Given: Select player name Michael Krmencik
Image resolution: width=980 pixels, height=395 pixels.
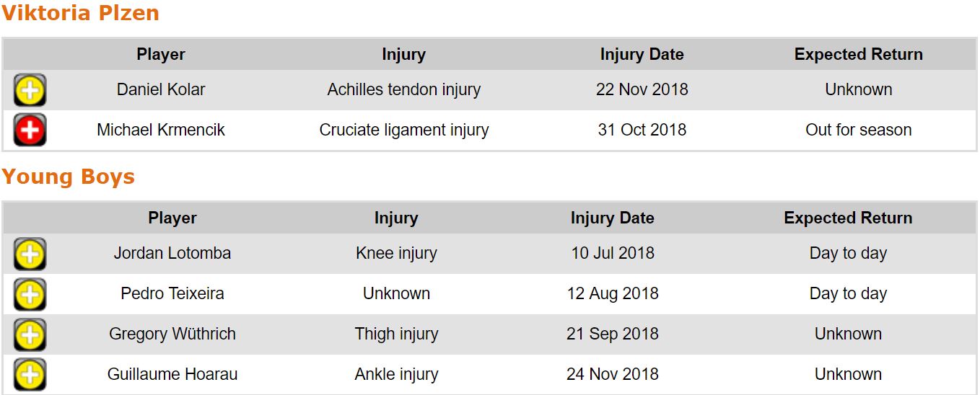Looking at the screenshot, I should [x=161, y=130].
